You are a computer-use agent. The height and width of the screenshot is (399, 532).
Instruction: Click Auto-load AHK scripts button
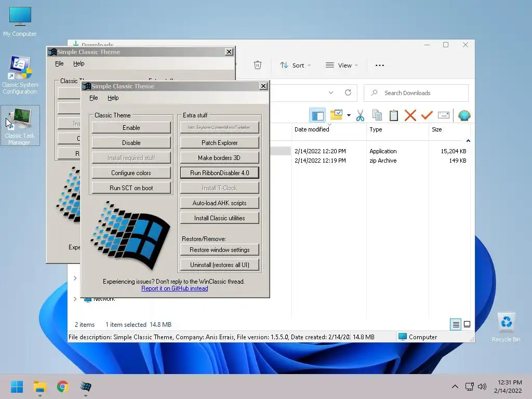click(220, 203)
